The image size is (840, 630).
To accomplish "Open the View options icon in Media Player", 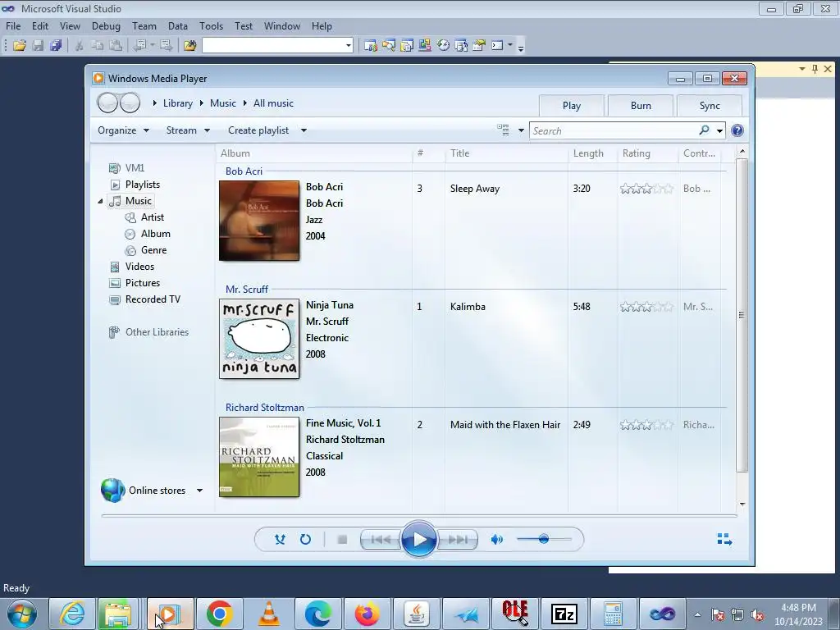I will click(503, 130).
